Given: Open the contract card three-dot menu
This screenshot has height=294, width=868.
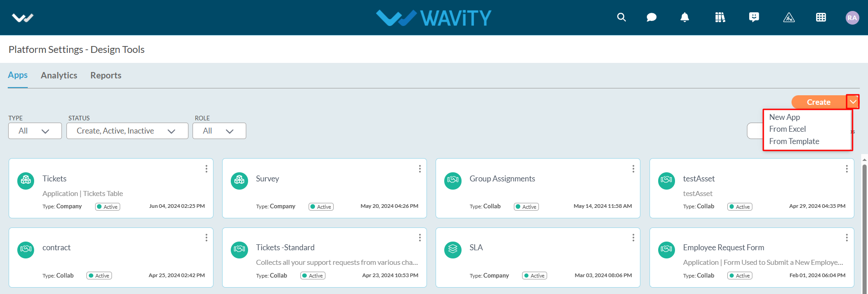Looking at the screenshot, I should point(206,237).
